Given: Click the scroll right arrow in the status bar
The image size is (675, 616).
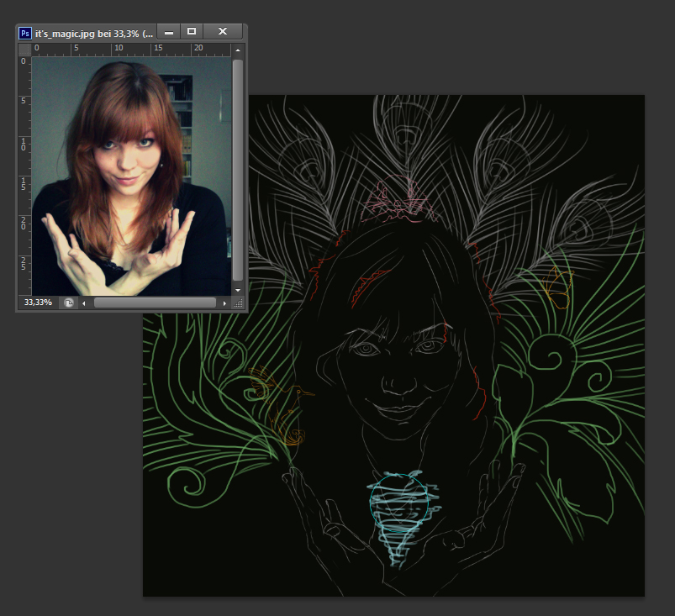Looking at the screenshot, I should (x=224, y=303).
